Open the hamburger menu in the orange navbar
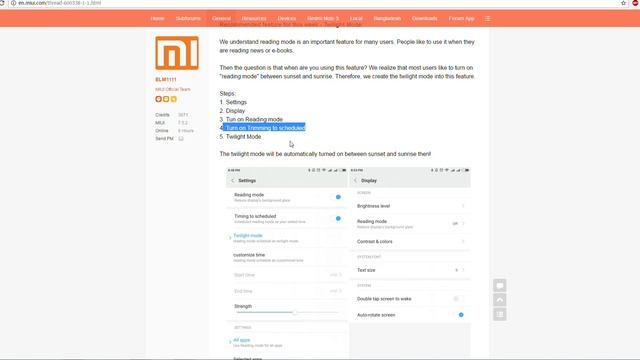Screen dimensions: 640x360 point(488,18)
